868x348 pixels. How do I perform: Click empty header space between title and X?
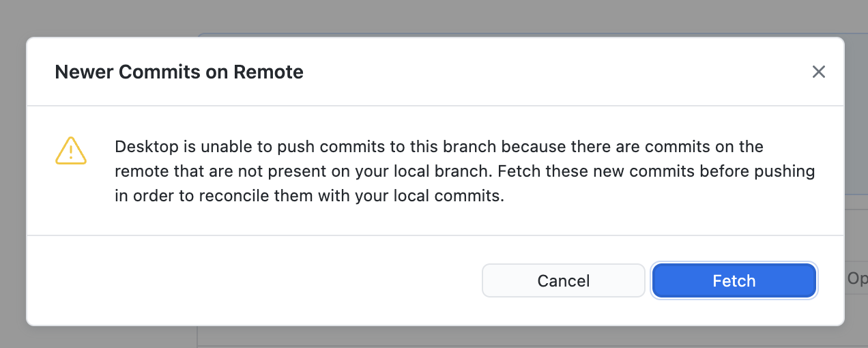[x=546, y=72]
